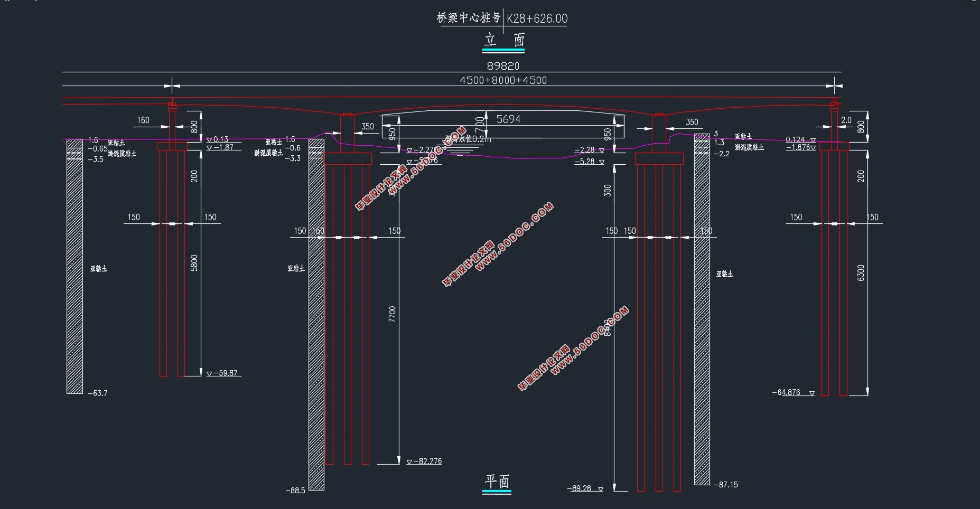Viewport: 980px width, 509px height.
Task: Select the 160 dimension label
Action: click(x=143, y=120)
